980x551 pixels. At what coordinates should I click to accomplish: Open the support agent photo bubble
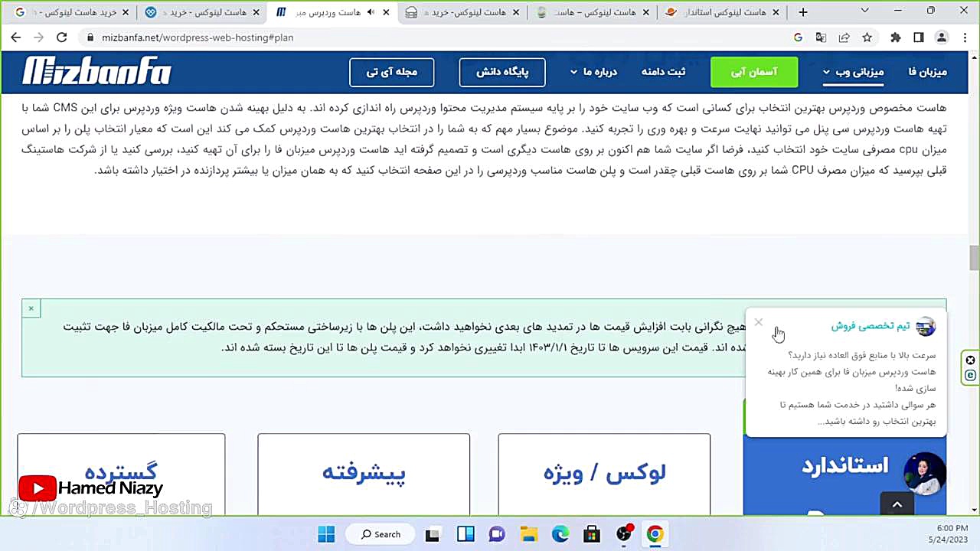[x=925, y=474]
